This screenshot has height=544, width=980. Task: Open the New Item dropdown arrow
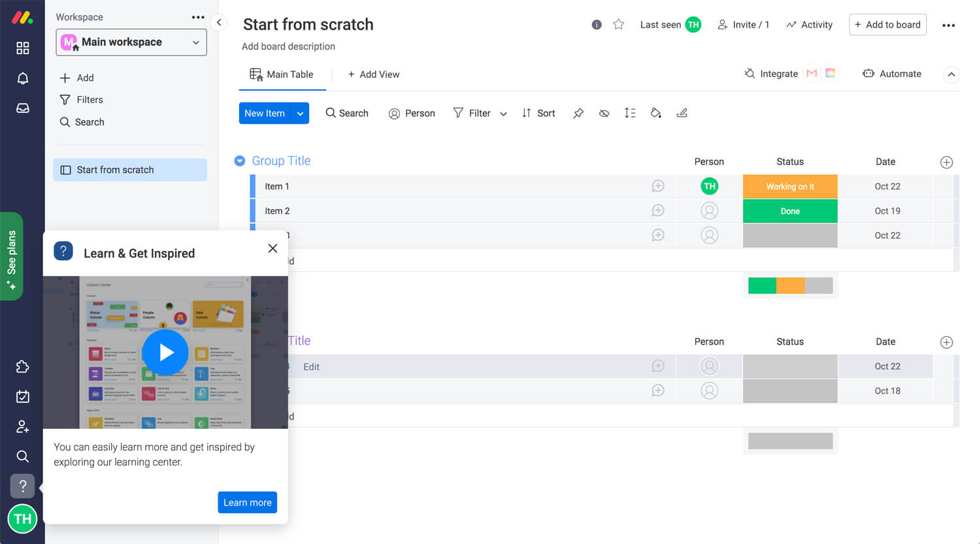[301, 113]
